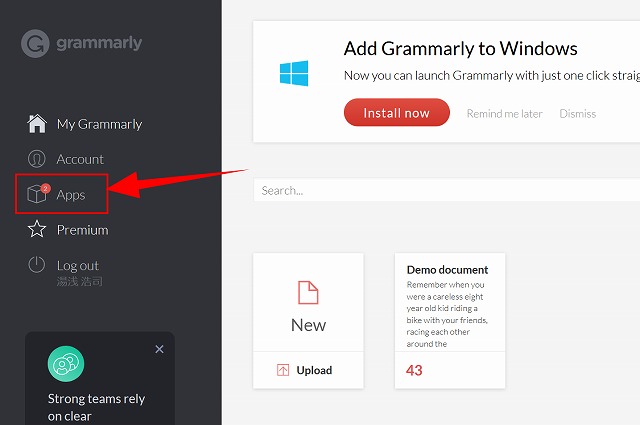Click the My Grammarly home icon
Viewport: 640px width, 425px height.
pyautogui.click(x=37, y=123)
